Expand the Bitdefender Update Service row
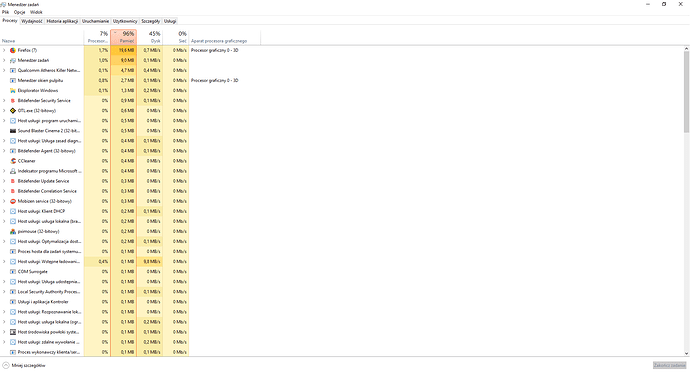Image resolution: width=690 pixels, height=373 pixels. (x=4, y=181)
